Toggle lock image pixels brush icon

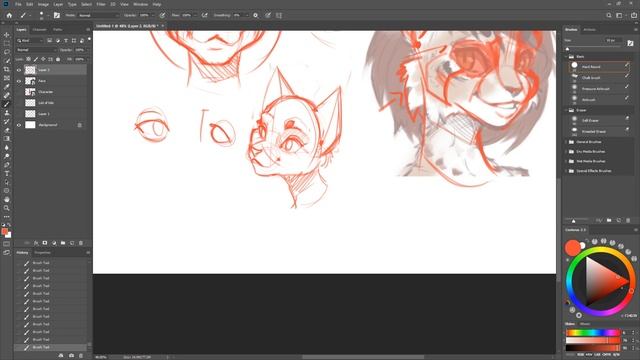(36, 60)
